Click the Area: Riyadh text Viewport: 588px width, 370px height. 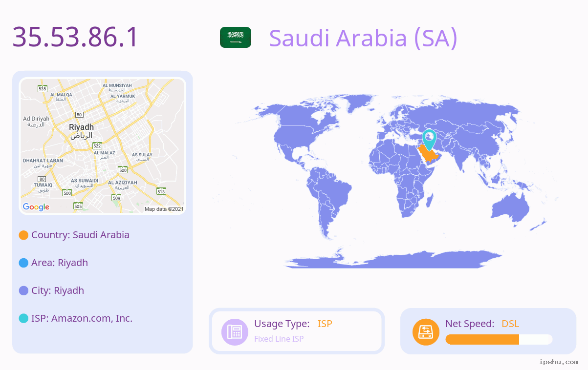pos(60,263)
